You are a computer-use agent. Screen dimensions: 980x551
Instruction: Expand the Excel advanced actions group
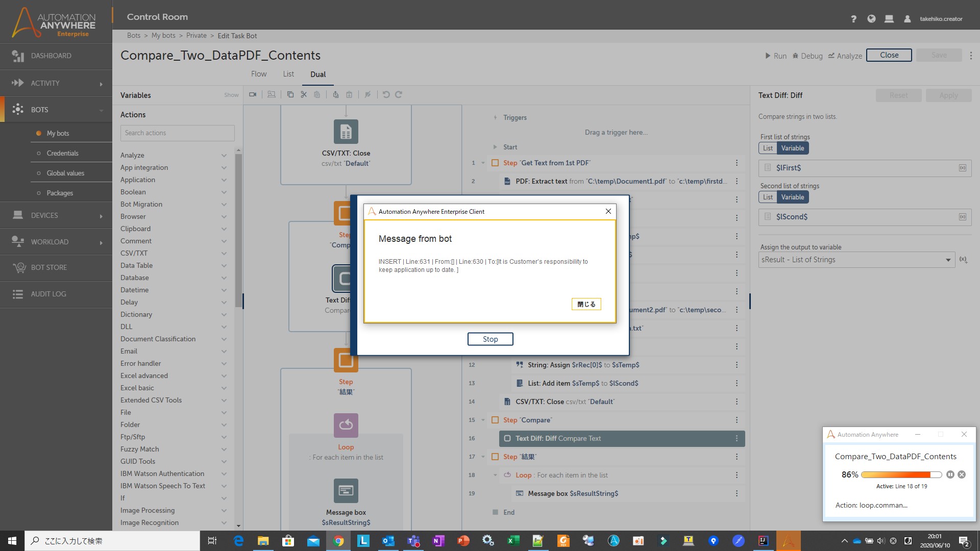click(x=224, y=375)
